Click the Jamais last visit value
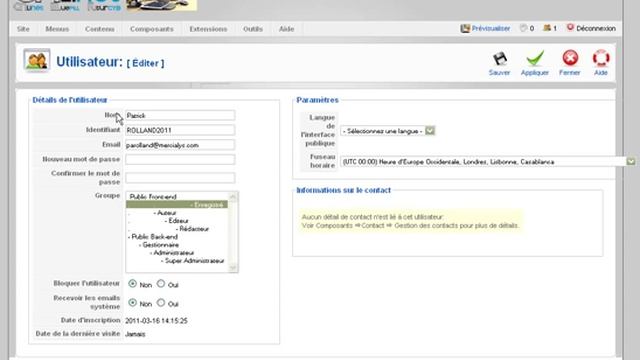The width and height of the screenshot is (640, 360). [135, 334]
